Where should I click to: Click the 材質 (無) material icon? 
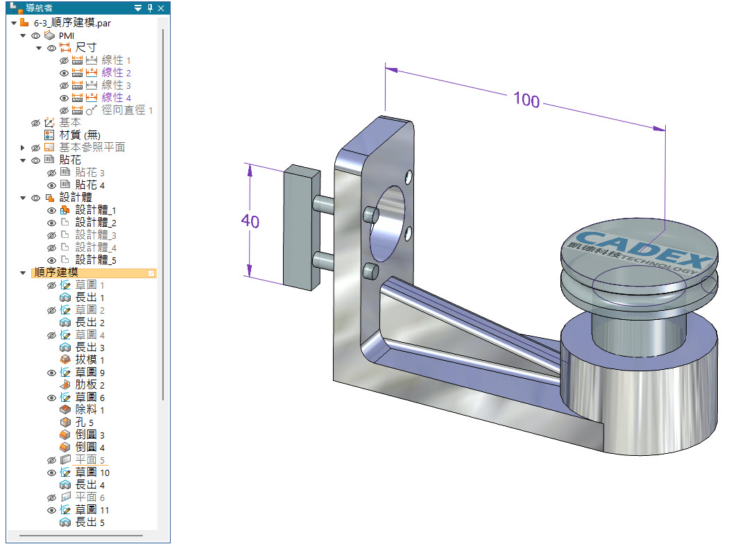[49, 135]
